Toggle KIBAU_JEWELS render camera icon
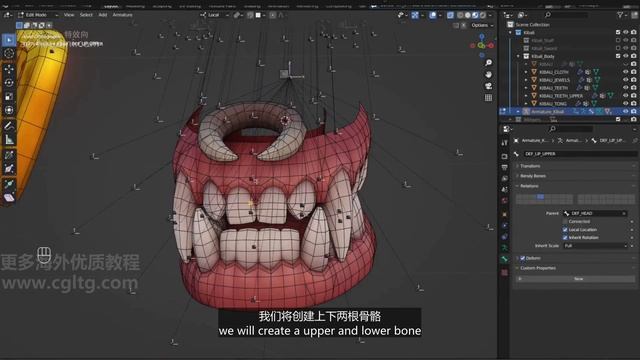640x360 pixels. tap(633, 80)
